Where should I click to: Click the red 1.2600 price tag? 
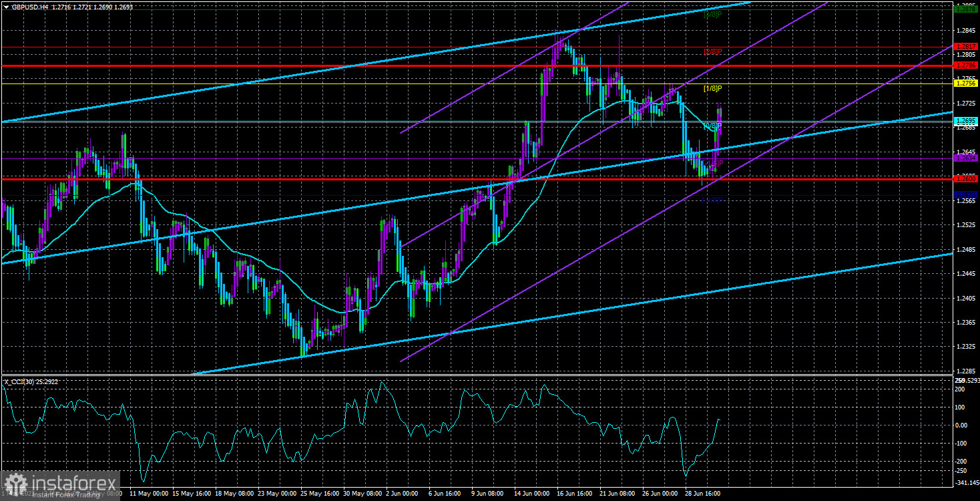click(966, 178)
